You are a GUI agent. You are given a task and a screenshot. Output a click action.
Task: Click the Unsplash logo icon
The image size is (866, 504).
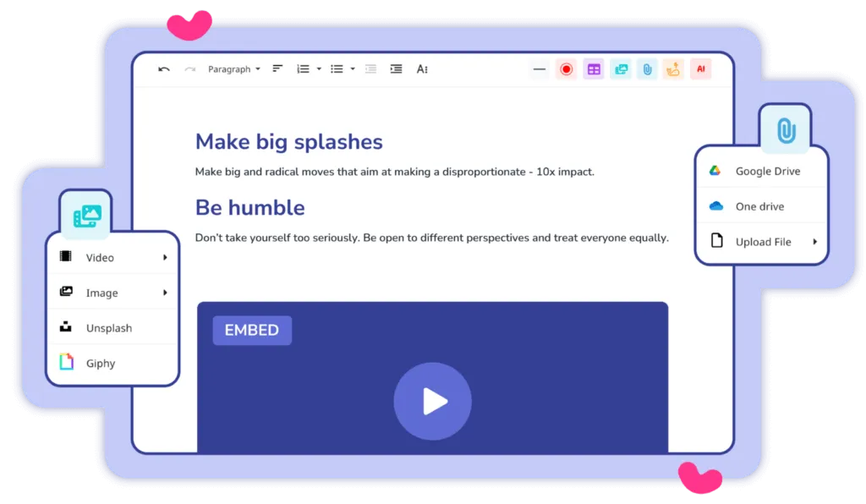pyautogui.click(x=66, y=326)
